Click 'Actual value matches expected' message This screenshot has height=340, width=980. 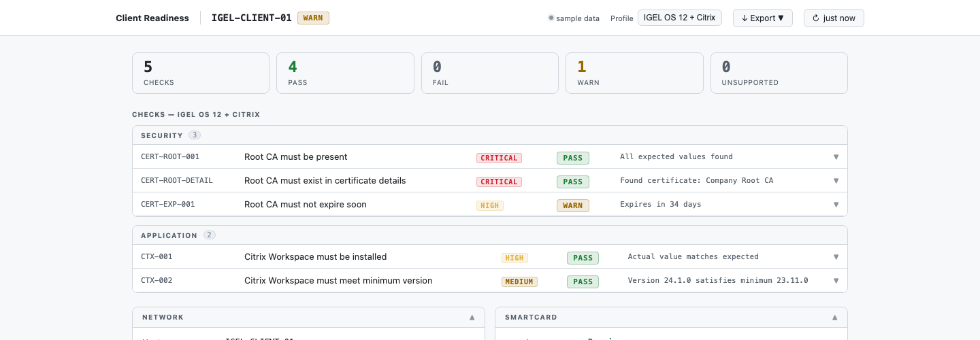(x=693, y=257)
